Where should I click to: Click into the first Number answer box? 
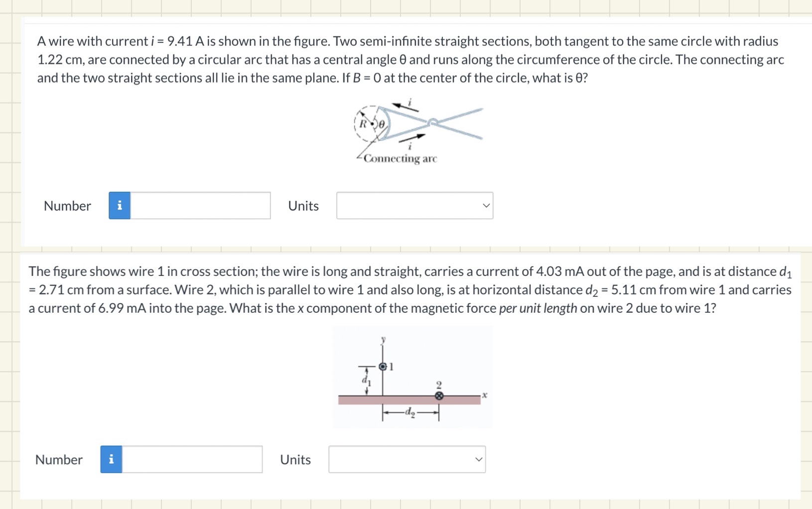click(199, 205)
